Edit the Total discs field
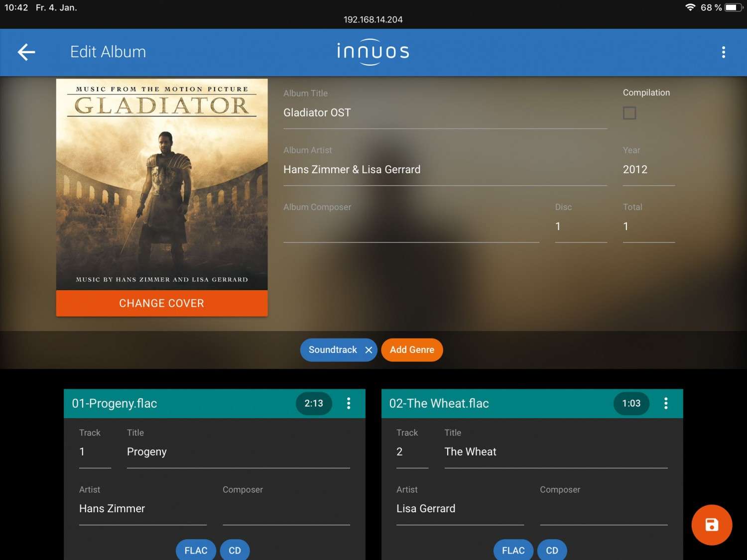Image resolution: width=747 pixels, height=560 pixels. coord(649,226)
